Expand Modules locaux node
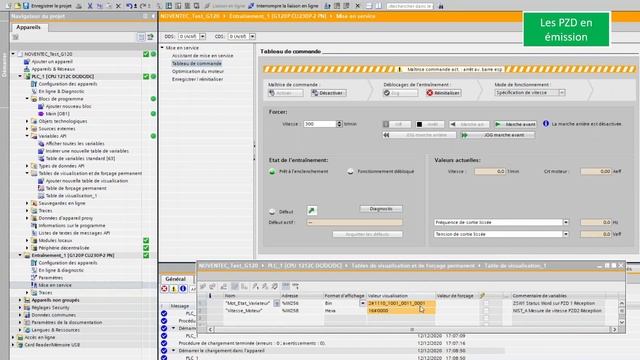The image size is (640, 360). [x=27, y=240]
